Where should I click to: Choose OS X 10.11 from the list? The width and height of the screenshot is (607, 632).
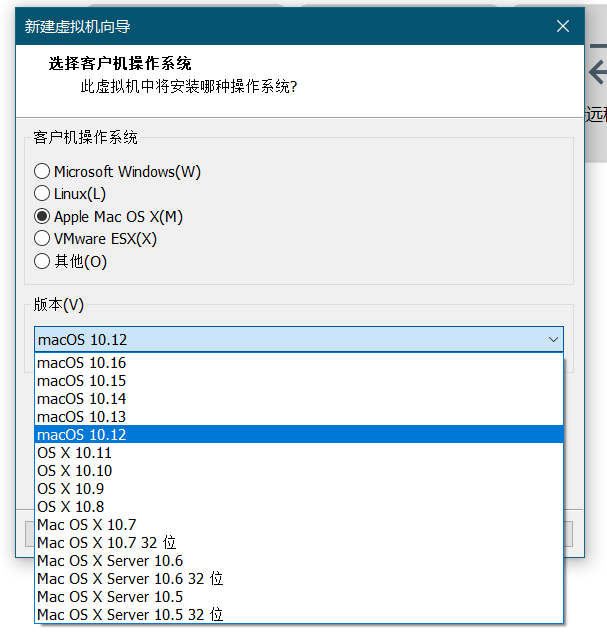tap(299, 453)
